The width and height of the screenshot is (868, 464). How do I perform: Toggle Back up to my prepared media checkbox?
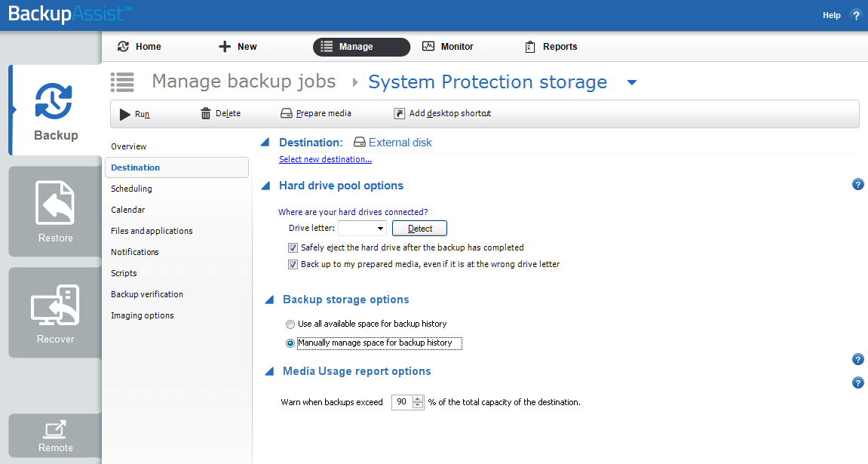(293, 265)
